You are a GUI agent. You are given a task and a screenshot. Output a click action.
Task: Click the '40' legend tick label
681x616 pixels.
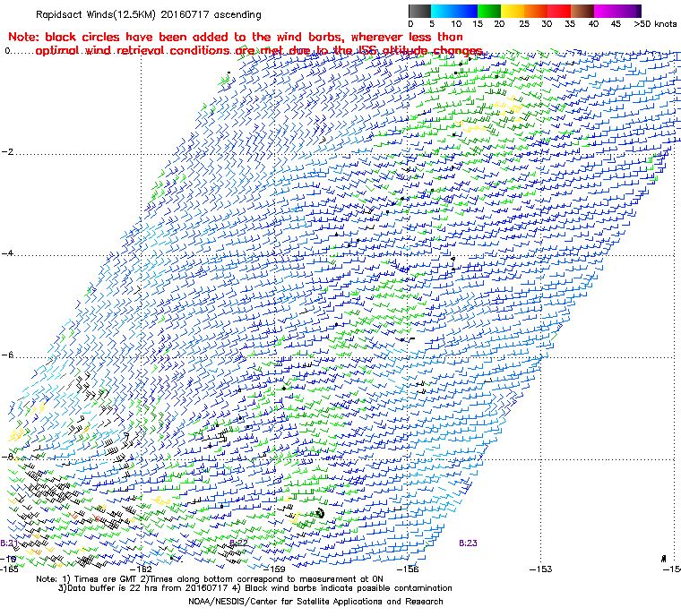point(593,24)
